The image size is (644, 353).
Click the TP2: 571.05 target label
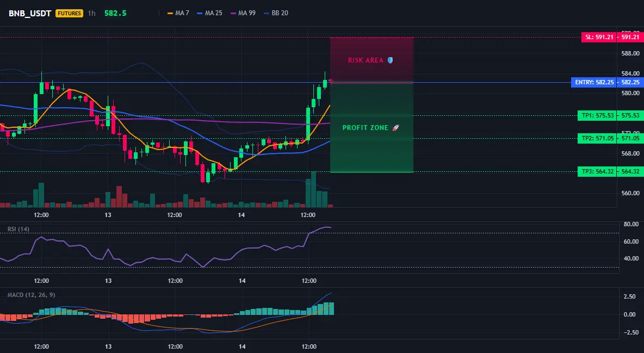tap(597, 139)
